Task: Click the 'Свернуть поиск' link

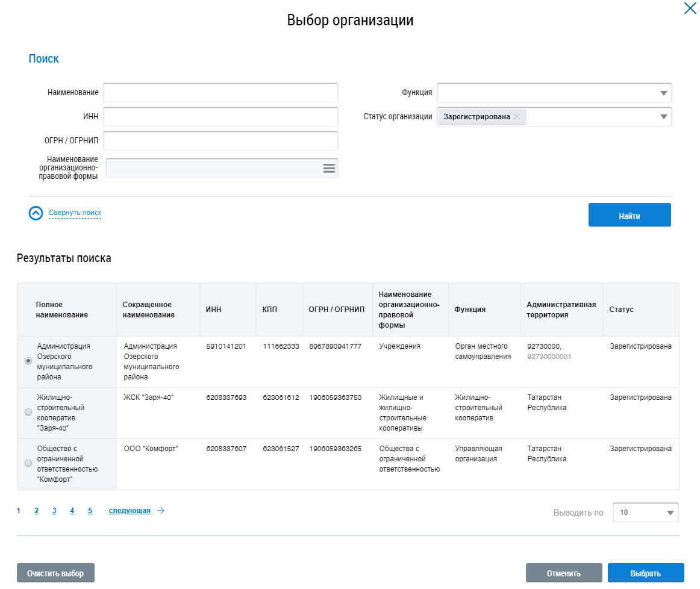Action: click(75, 213)
